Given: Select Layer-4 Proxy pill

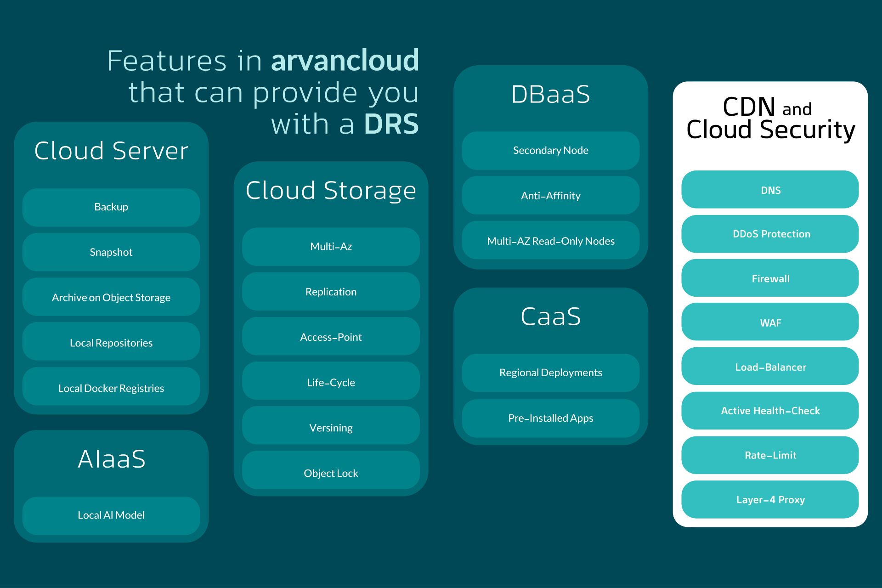Looking at the screenshot, I should tap(770, 499).
